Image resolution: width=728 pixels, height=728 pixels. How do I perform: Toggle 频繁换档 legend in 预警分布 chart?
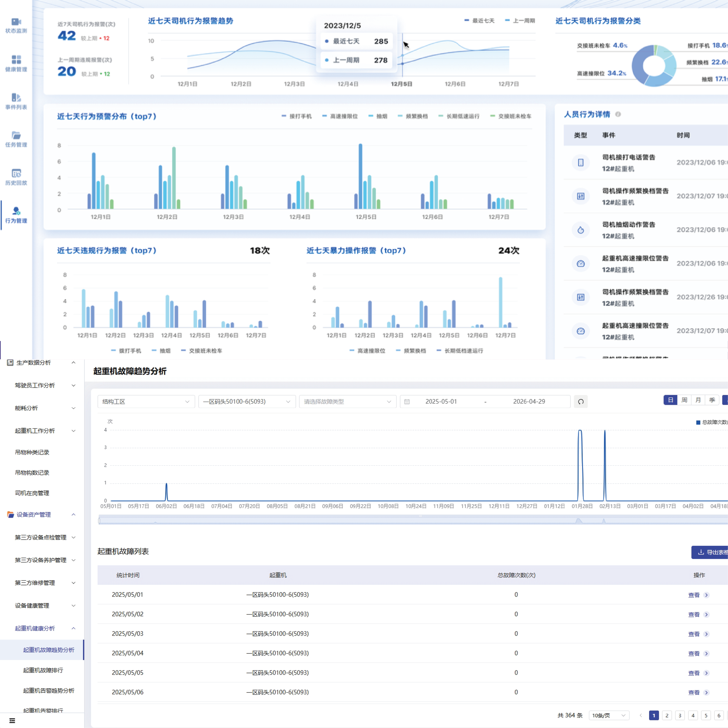(x=413, y=116)
